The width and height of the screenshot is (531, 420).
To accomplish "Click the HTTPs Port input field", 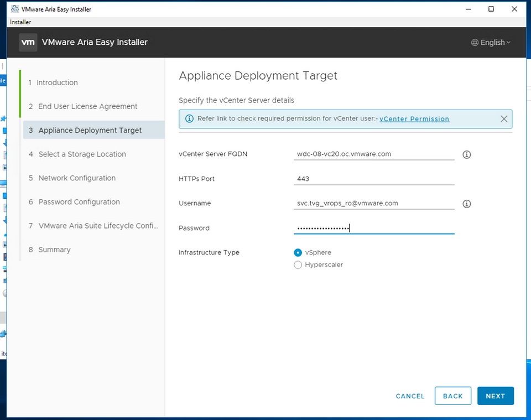I will tap(374, 179).
